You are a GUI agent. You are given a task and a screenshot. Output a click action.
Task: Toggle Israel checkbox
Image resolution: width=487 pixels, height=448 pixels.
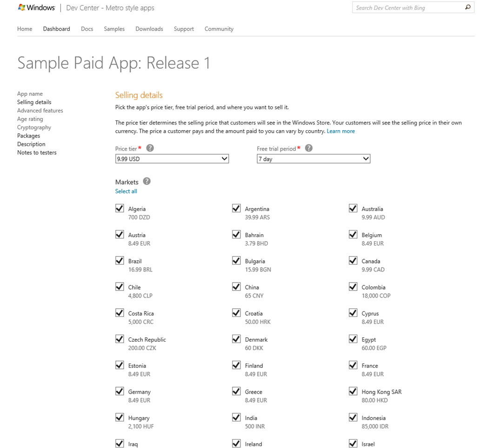(353, 443)
